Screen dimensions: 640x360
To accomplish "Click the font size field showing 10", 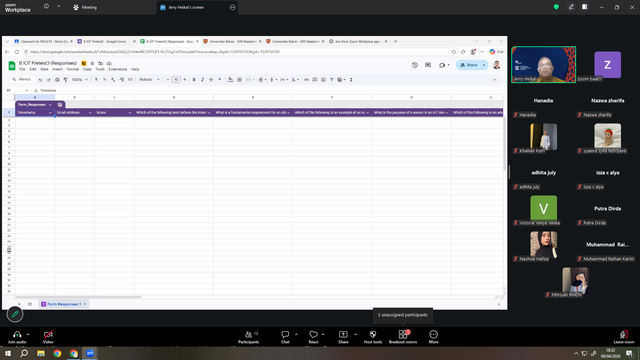I will 176,80.
